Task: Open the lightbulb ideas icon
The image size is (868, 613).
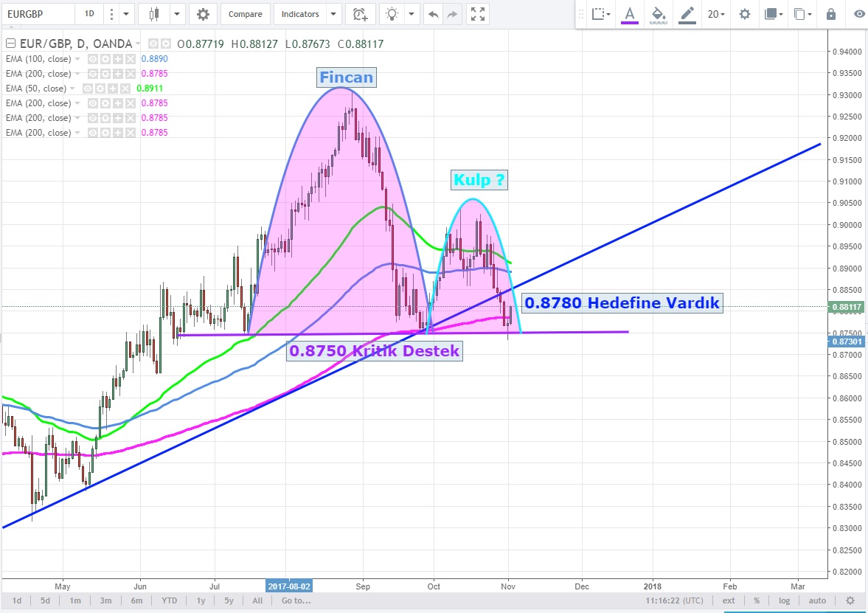Action: pyautogui.click(x=393, y=14)
